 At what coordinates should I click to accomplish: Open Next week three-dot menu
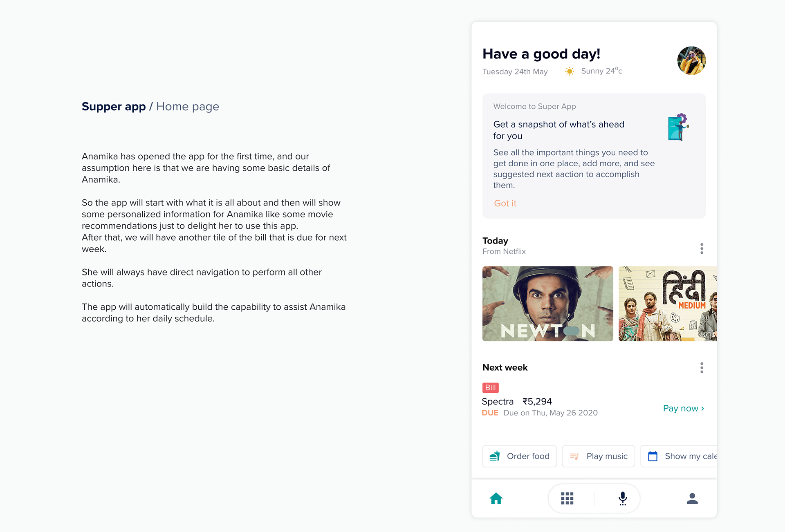702,368
